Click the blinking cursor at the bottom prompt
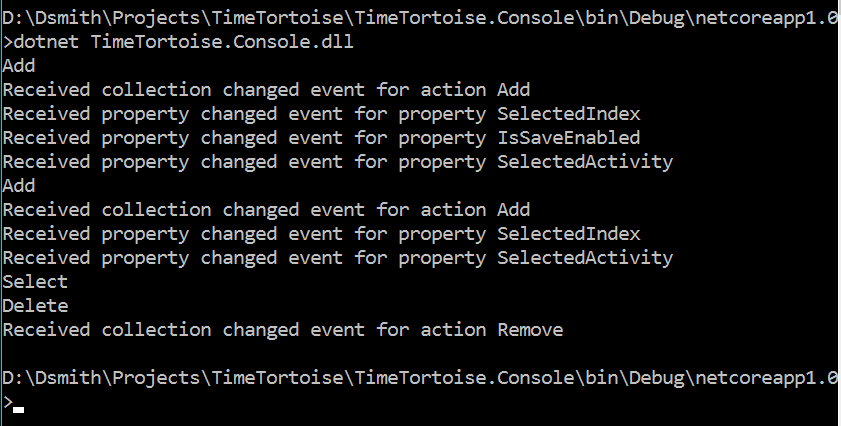This screenshot has width=841, height=426. pyautogui.click(x=19, y=409)
